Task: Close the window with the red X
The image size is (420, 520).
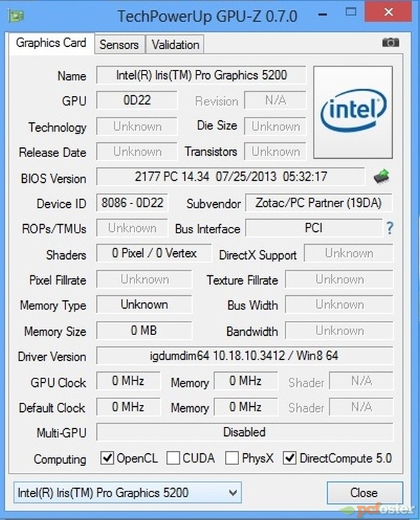Action: point(388,12)
